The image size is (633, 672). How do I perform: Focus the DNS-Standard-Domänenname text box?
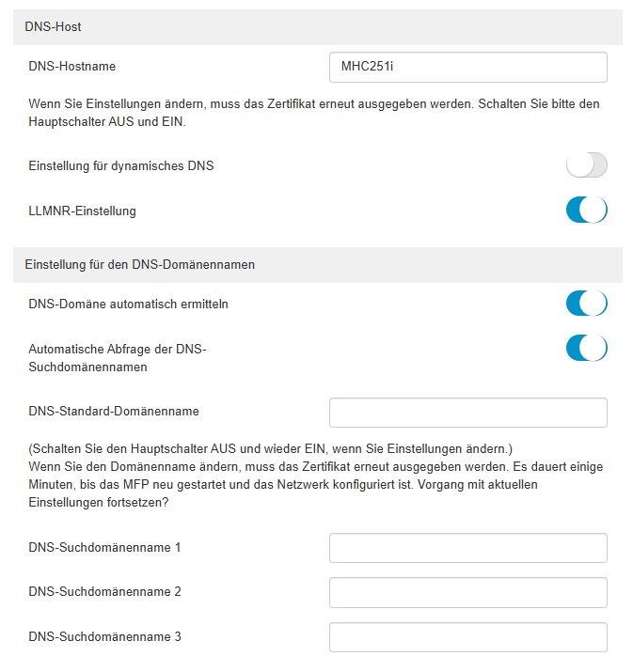pyautogui.click(x=467, y=413)
